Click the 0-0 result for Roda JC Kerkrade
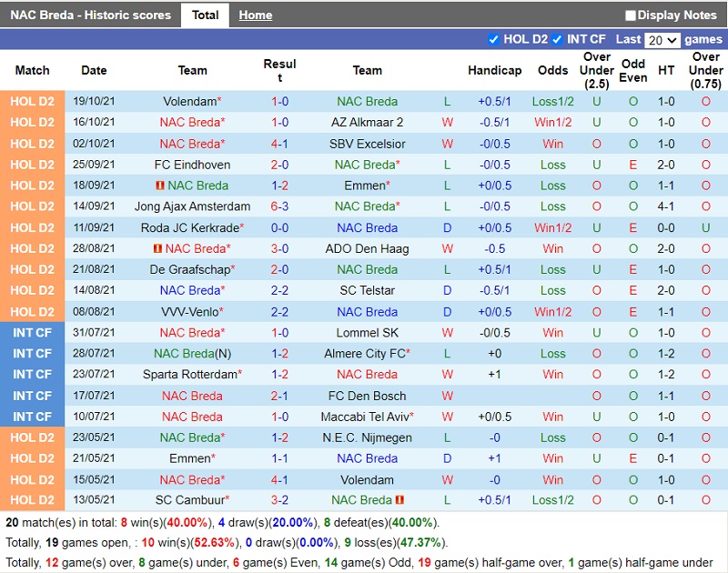The width and height of the screenshot is (728, 573). click(x=279, y=227)
